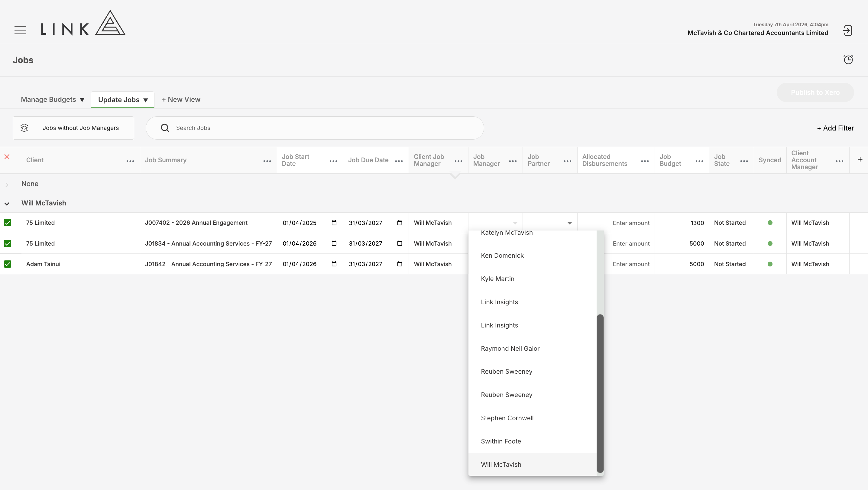The width and height of the screenshot is (868, 490).
Task: Choose Raymond Neil Galor from dropdown
Action: [x=533, y=349]
